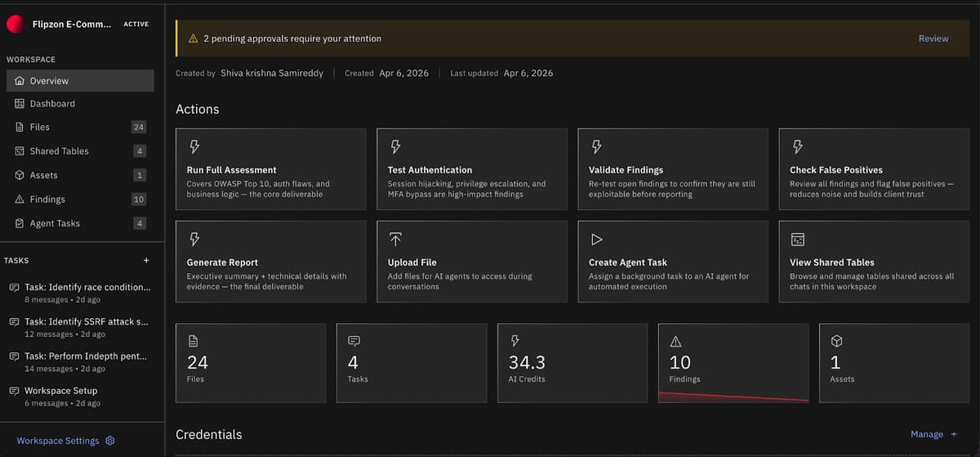Go to Files in the sidebar

tap(80, 128)
